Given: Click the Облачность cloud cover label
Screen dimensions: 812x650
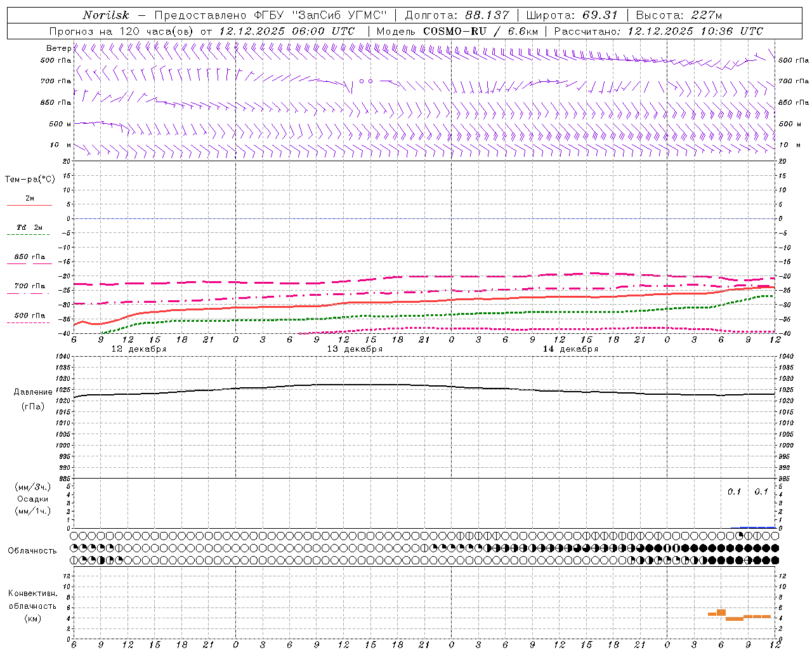Looking at the screenshot, I should [32, 550].
